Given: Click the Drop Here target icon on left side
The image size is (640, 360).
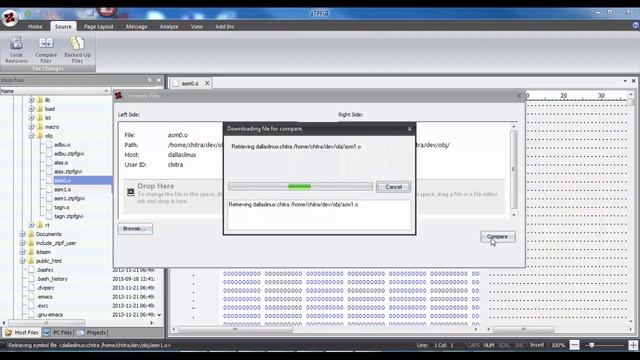Looking at the screenshot, I should pyautogui.click(x=131, y=192).
